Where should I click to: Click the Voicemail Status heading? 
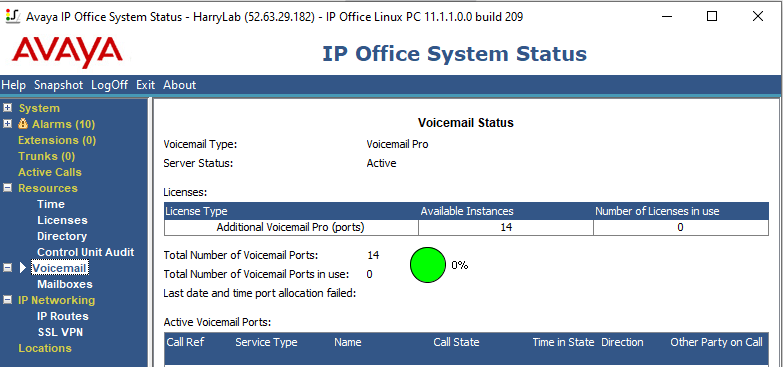[x=466, y=123]
